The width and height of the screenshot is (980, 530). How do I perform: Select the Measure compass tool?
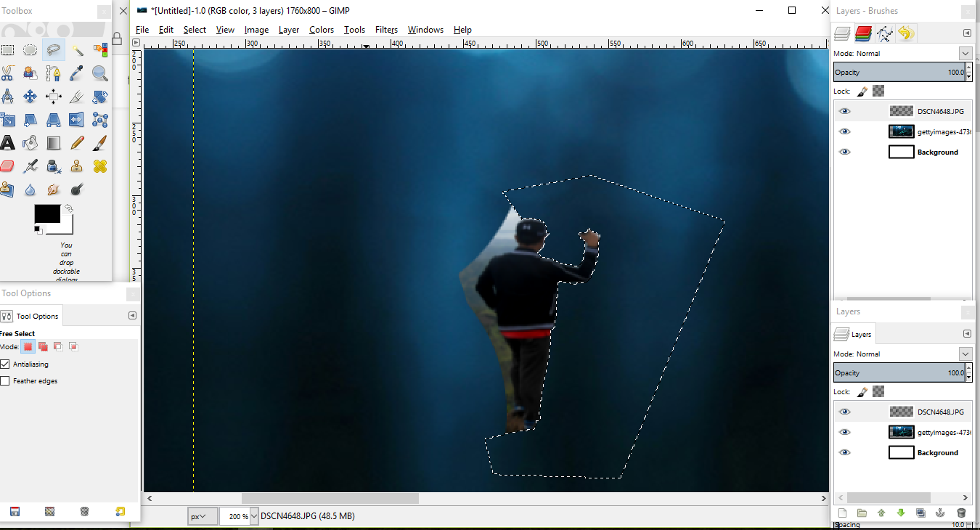[x=7, y=97]
